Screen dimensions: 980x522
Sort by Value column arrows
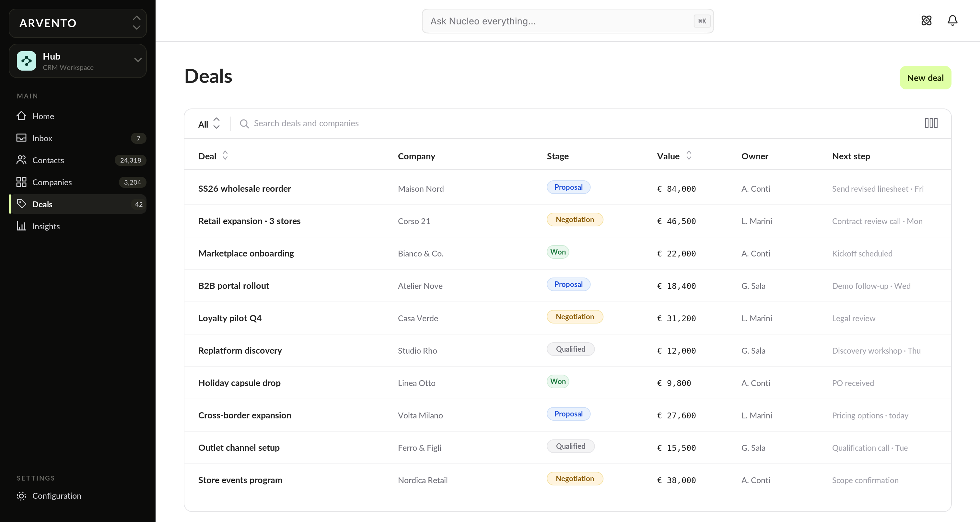pyautogui.click(x=689, y=155)
